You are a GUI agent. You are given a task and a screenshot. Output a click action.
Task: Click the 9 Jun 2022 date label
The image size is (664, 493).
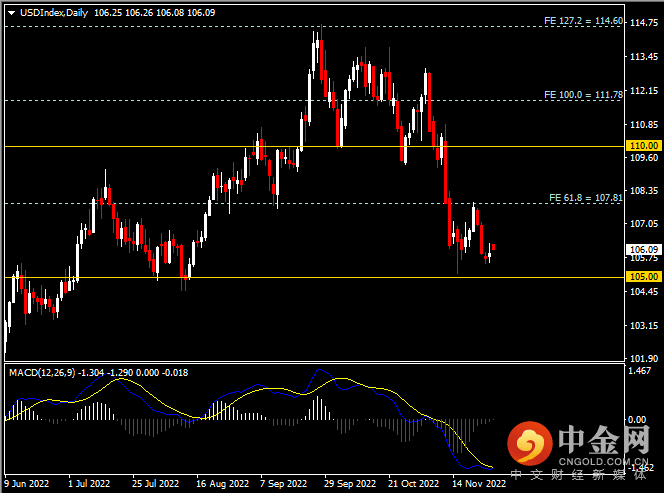27,482
